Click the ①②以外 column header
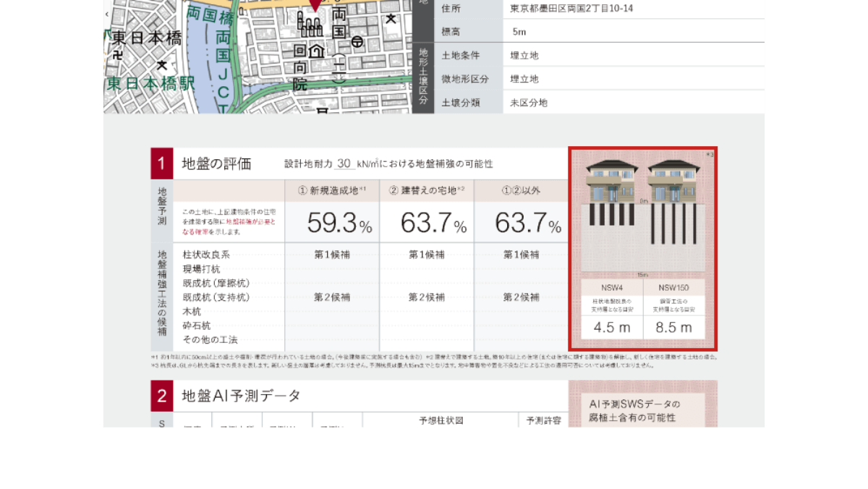868x489 pixels. (522, 190)
